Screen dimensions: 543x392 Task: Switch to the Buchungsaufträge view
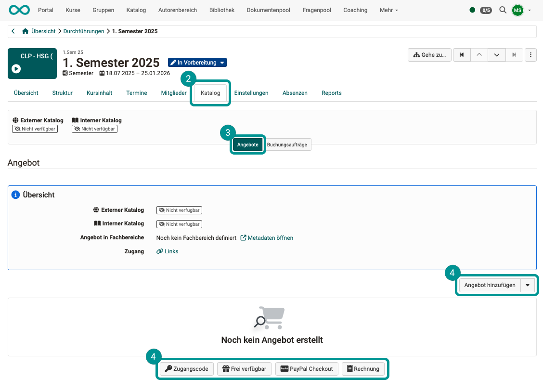click(x=288, y=144)
